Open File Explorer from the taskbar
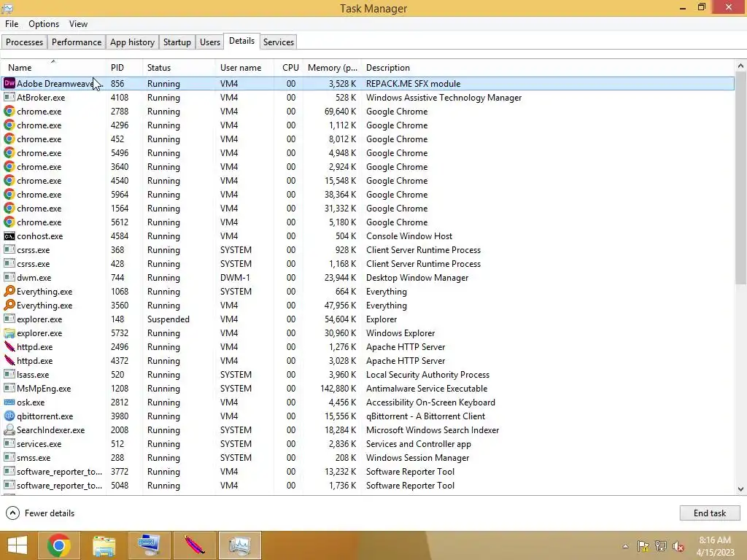The width and height of the screenshot is (747, 560). pyautogui.click(x=104, y=545)
